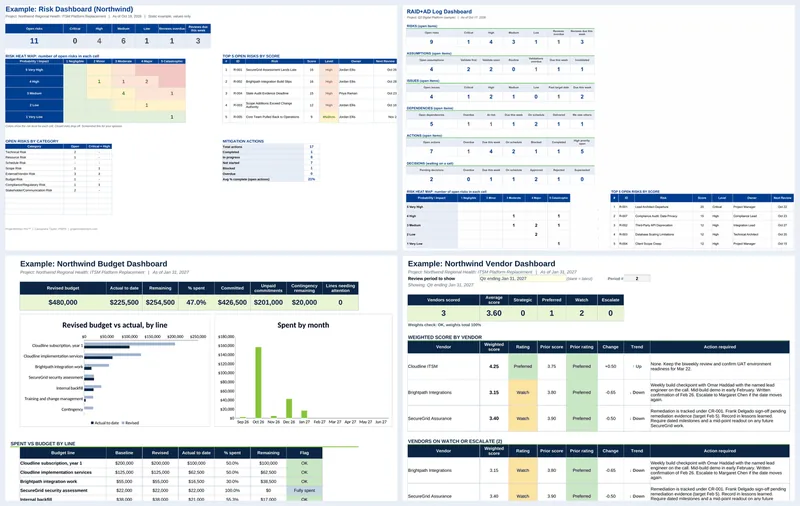The width and height of the screenshot is (800, 506).
Task: Select risk "Database Scaling Limitations"
Action: (654, 235)
